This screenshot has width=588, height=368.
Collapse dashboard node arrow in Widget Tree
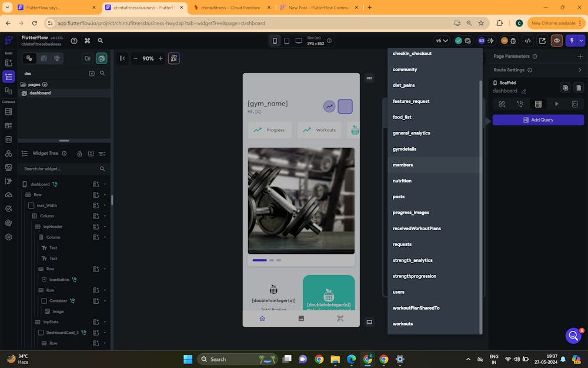pos(105,184)
